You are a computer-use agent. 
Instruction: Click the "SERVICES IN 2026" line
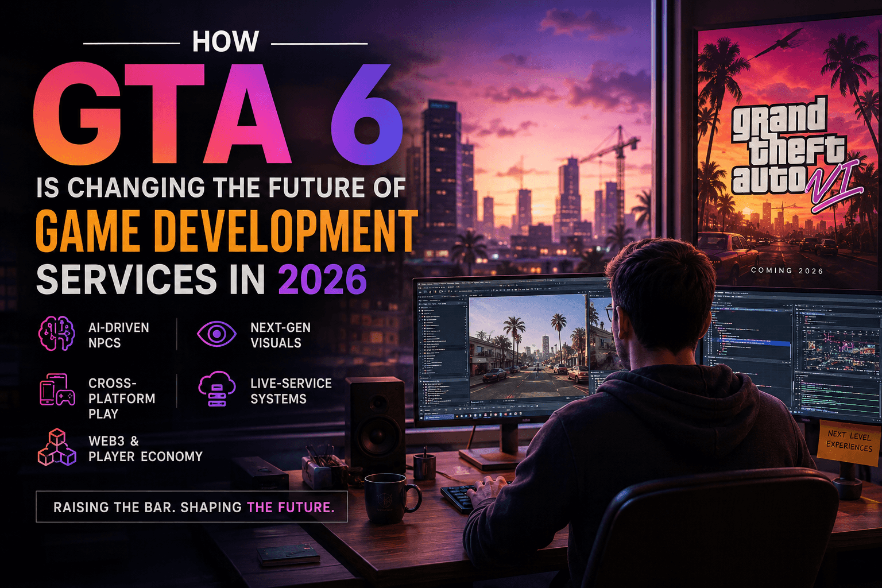(202, 280)
